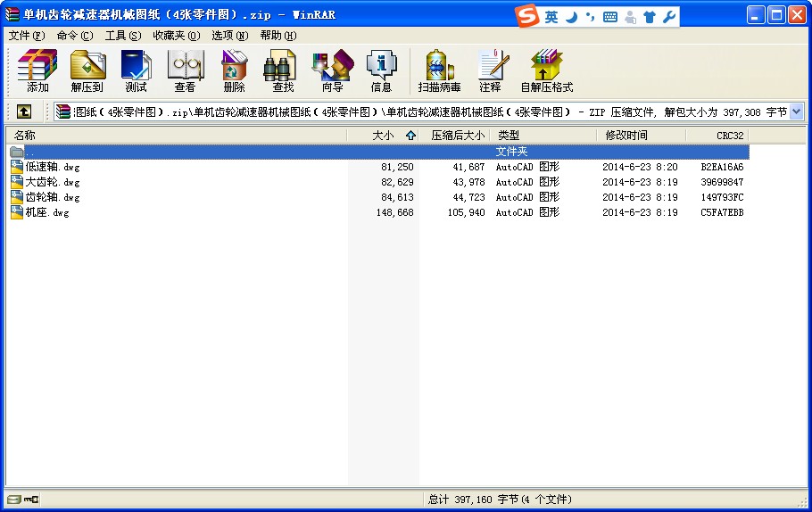
Task: Open the 查看 (View) tool
Action: tap(185, 71)
